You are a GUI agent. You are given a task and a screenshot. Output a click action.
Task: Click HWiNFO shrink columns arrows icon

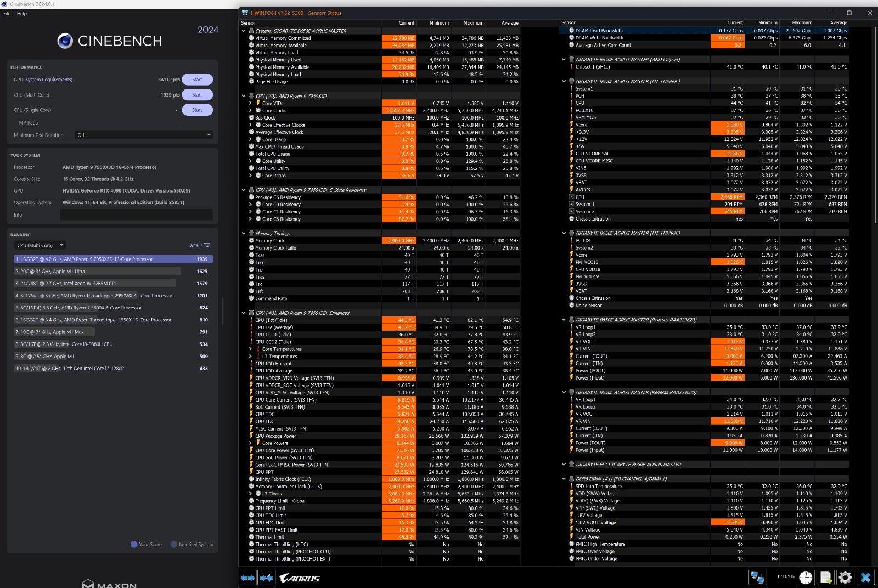267,578
